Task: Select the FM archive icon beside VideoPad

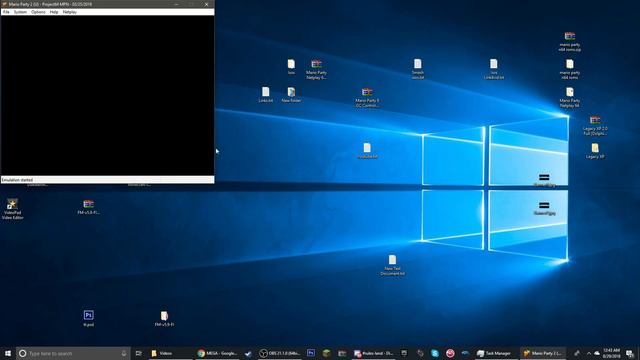Action: pyautogui.click(x=89, y=207)
